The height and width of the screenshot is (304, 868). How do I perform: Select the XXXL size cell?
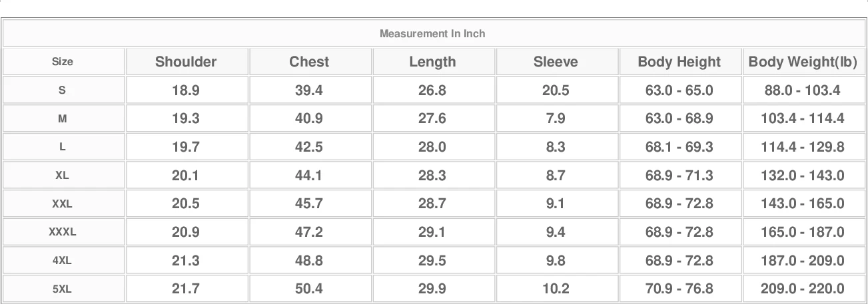63,232
